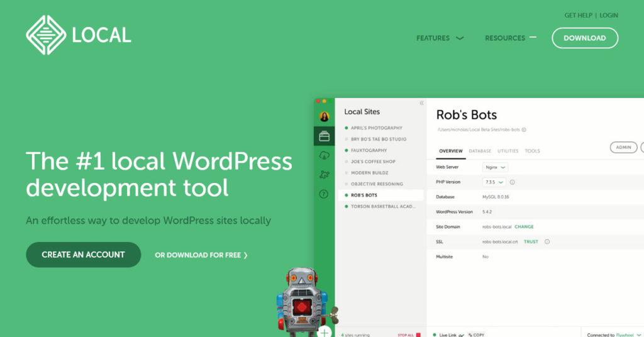
Task: Click the Rob's Bots site title
Action: point(467,114)
